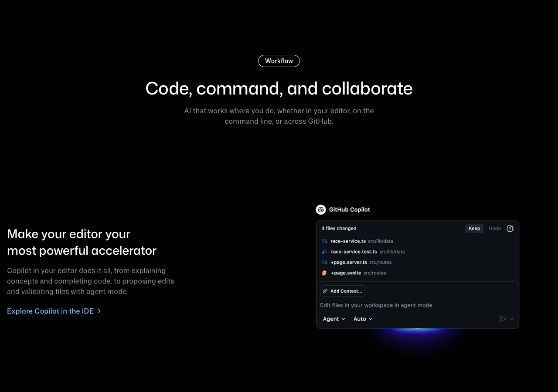The width and height of the screenshot is (558, 392).
Task: Keep the 4 changed files
Action: 474,228
